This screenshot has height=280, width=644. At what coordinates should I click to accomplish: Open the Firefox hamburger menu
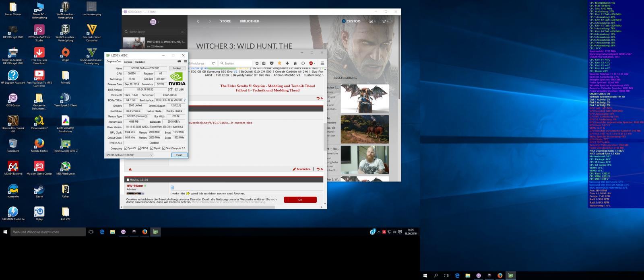coord(322,63)
